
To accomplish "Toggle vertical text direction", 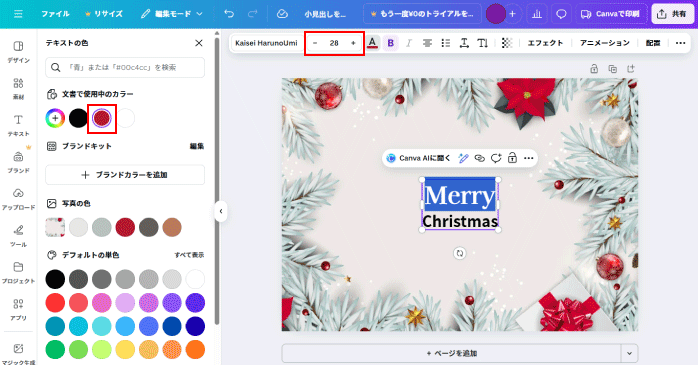I will [483, 43].
